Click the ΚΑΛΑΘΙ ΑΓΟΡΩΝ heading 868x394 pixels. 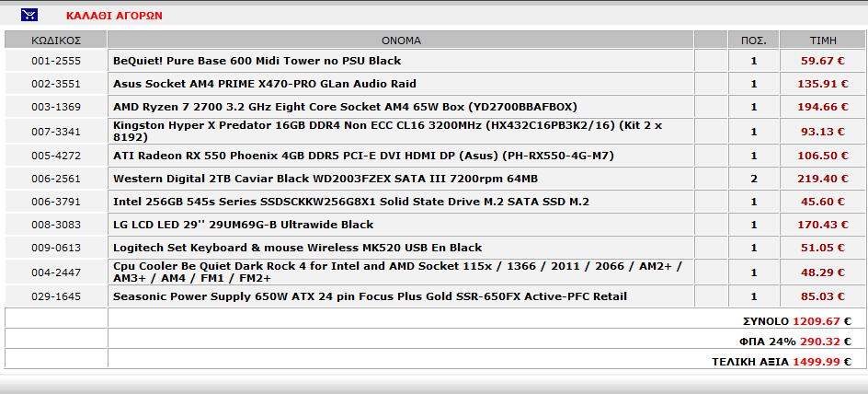[x=114, y=16]
